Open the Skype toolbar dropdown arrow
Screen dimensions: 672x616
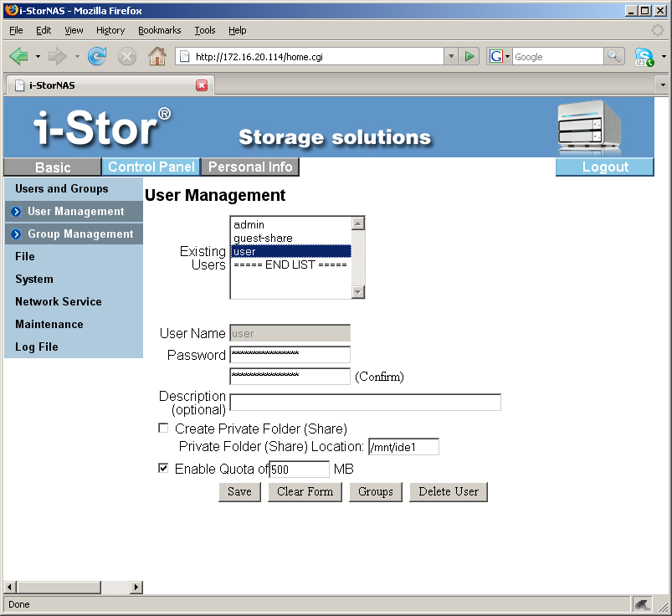[x=664, y=56]
